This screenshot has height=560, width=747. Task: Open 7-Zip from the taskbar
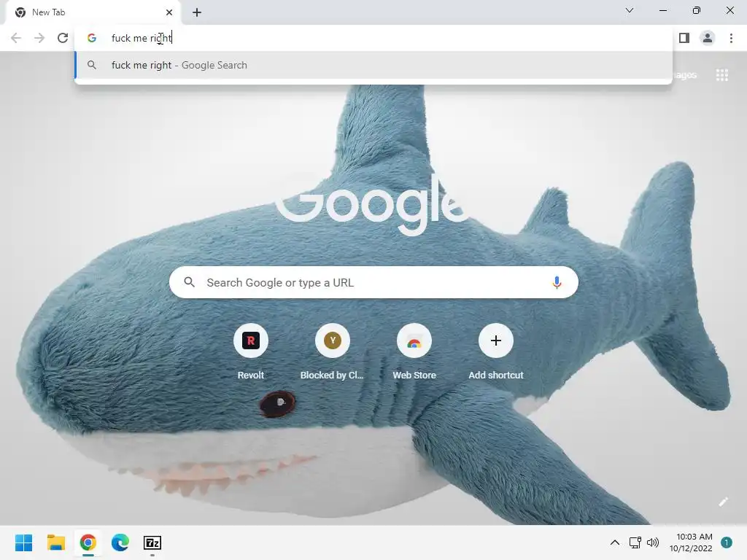[x=152, y=542]
